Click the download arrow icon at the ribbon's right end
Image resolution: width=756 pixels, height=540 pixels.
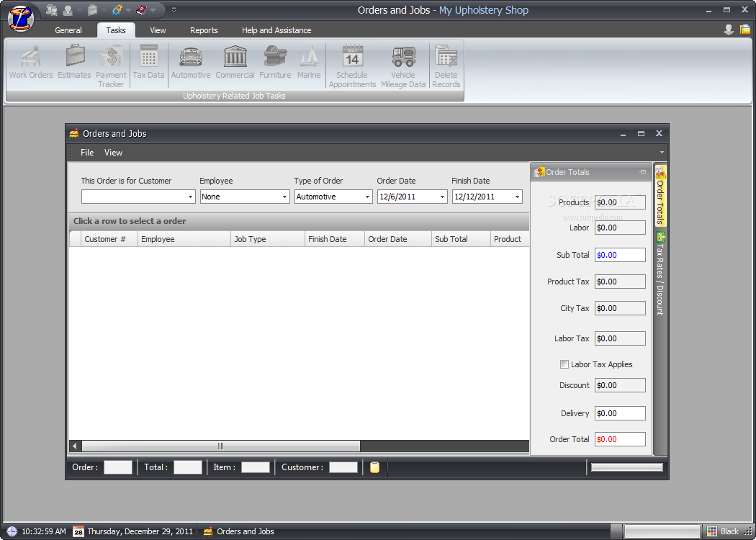pos(729,30)
